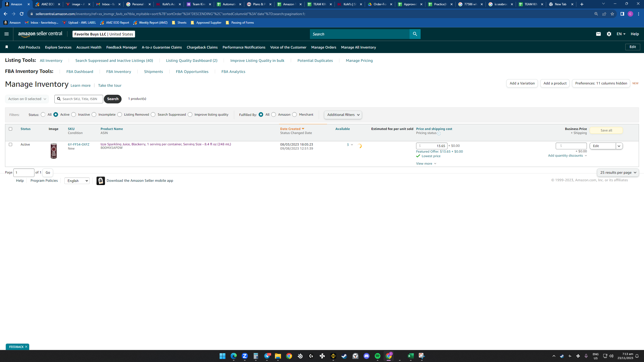Reload the page in Chrome
This screenshot has height=362, width=644.
point(22,14)
